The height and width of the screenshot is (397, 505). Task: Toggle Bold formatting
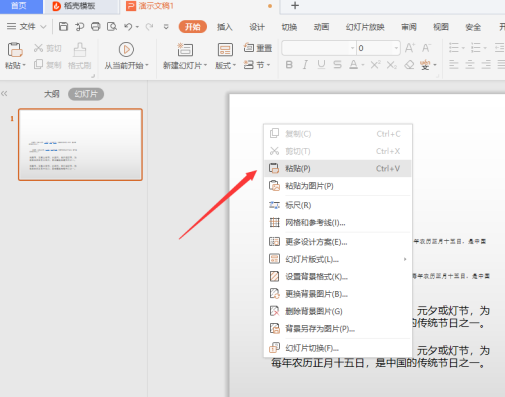[289, 65]
